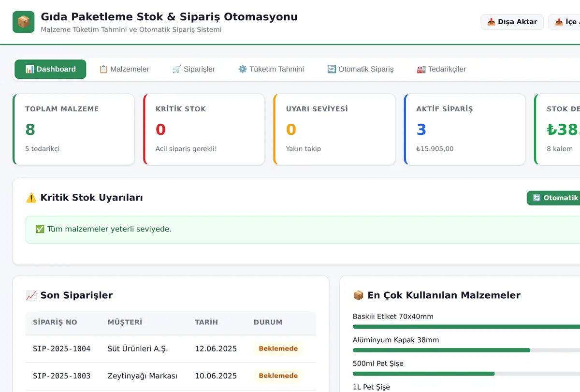The width and height of the screenshot is (580, 392).
Task: Click the İçe Aktar import button
Action: pos(565,22)
